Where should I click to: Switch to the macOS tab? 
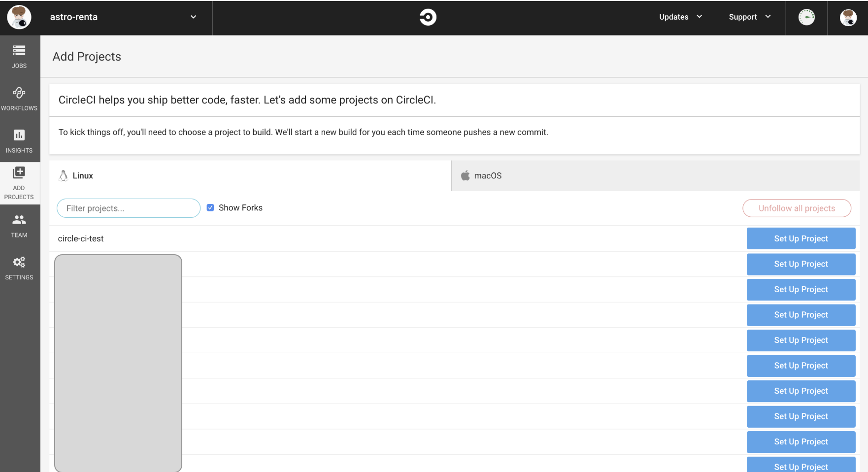click(x=488, y=176)
